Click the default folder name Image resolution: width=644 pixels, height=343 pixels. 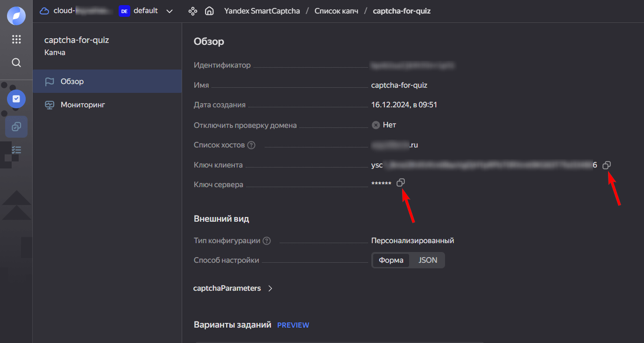click(x=146, y=11)
